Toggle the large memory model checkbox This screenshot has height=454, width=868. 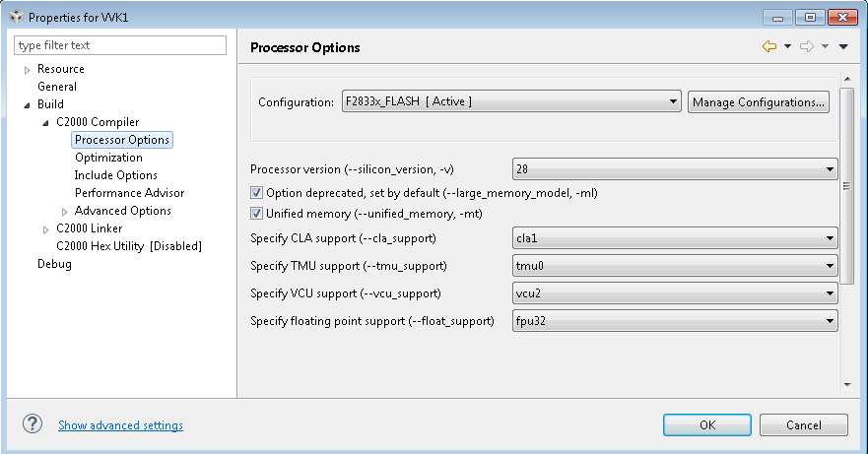[257, 194]
